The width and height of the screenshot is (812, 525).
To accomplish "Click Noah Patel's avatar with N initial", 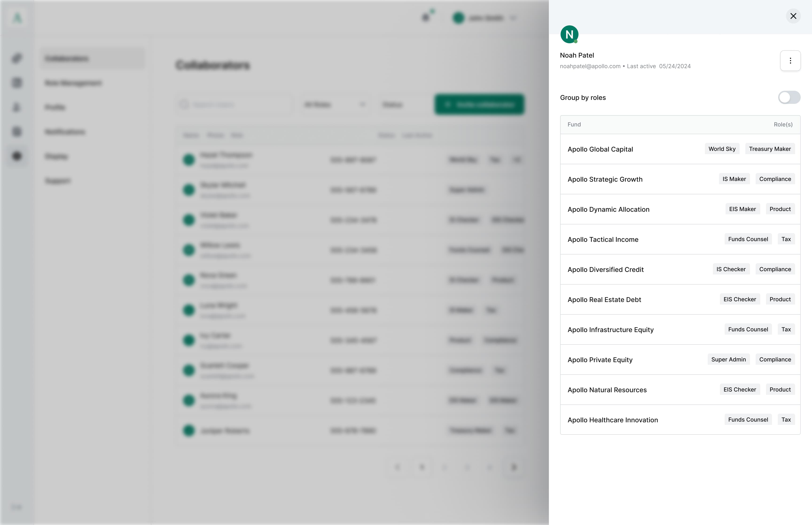I will (x=569, y=34).
